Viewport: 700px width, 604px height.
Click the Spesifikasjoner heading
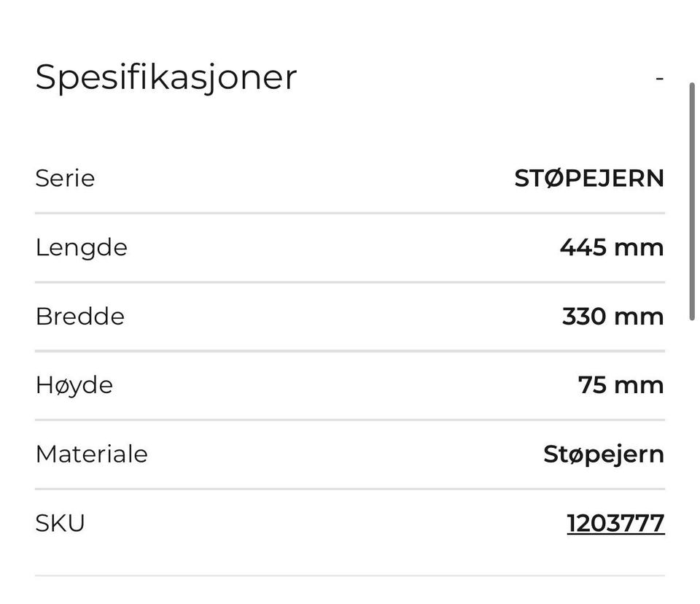pyautogui.click(x=166, y=77)
